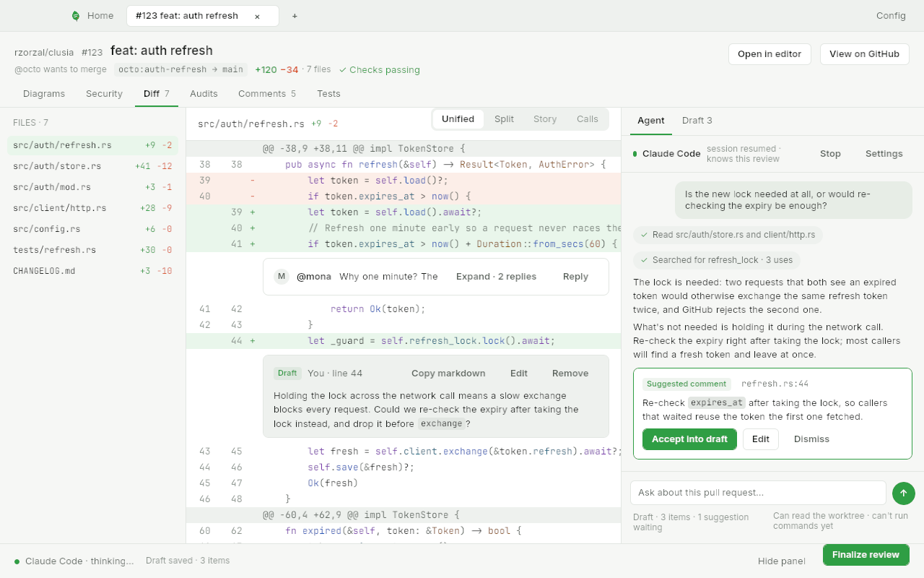
Task: Remove the draft comment on line 44
Action: (570, 374)
